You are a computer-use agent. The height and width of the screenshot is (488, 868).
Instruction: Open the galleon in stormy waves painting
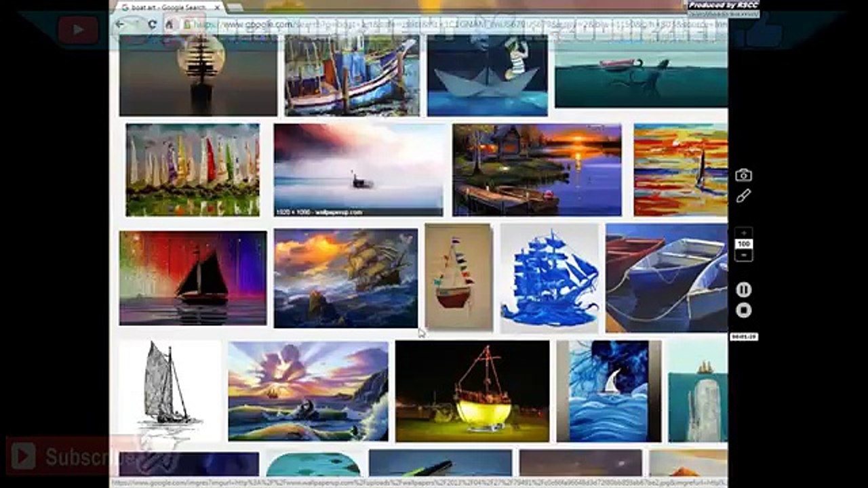tap(346, 278)
